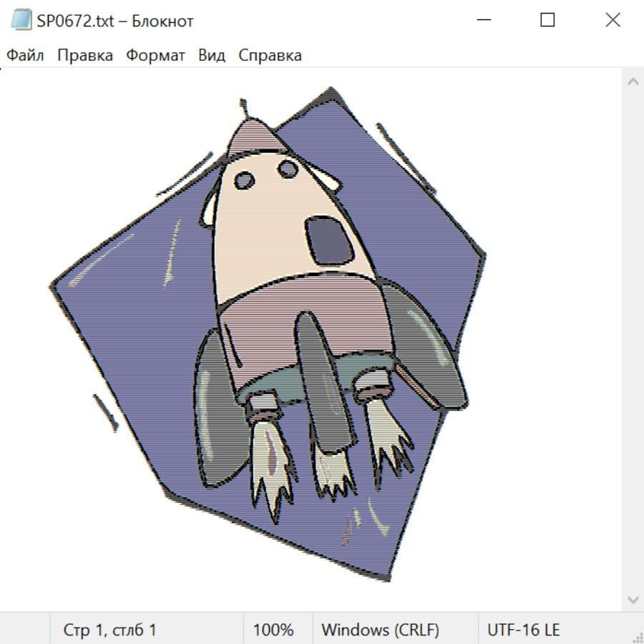
Task: Open the Файл menu
Action: pos(25,56)
